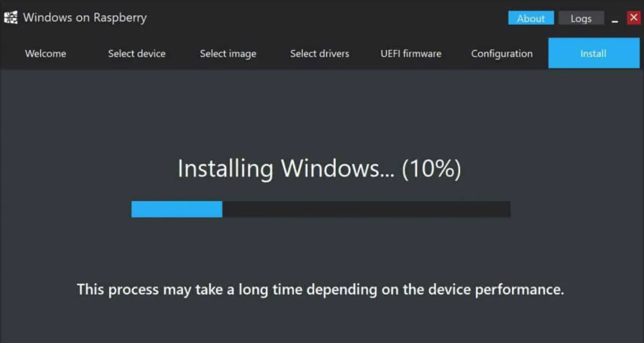Screen dimensions: 644x343
Task: Close the Windows on Raspberry installer
Action: pos(634,18)
